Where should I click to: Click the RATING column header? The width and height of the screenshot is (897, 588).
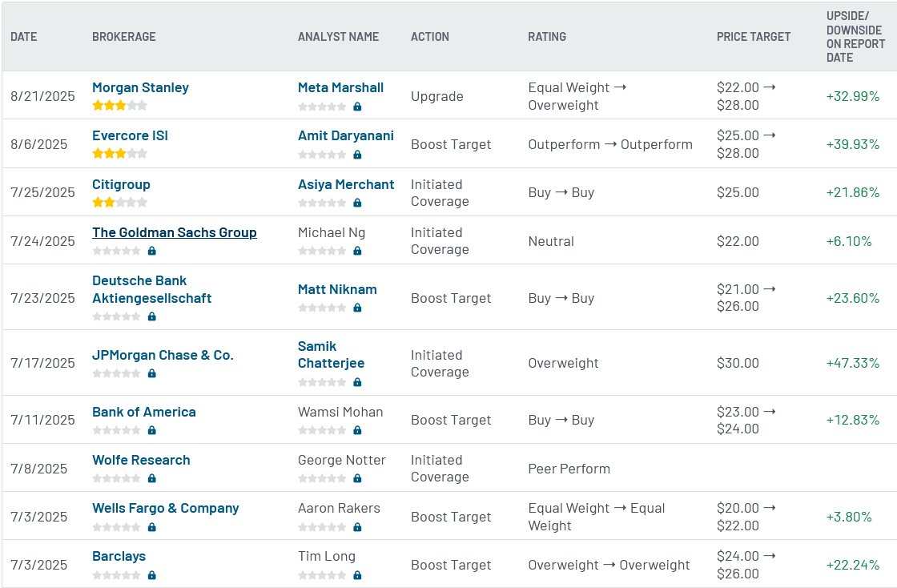tap(547, 37)
